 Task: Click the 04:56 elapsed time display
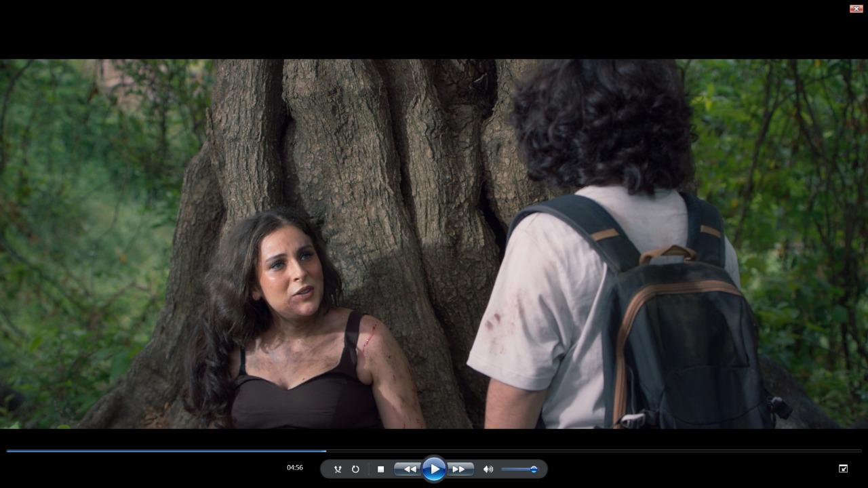(295, 468)
